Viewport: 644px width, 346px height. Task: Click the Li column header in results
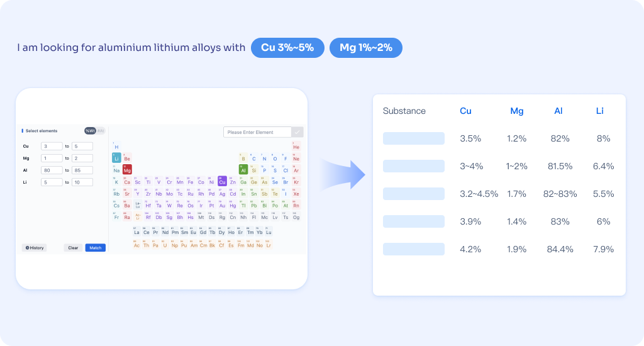(600, 111)
